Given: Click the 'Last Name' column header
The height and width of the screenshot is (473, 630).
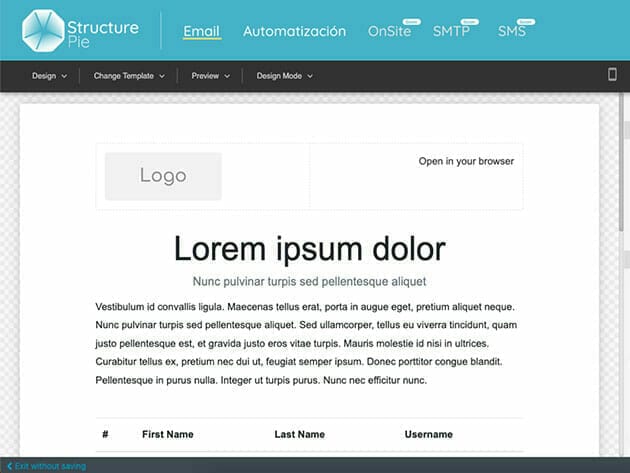Looking at the screenshot, I should (x=299, y=434).
